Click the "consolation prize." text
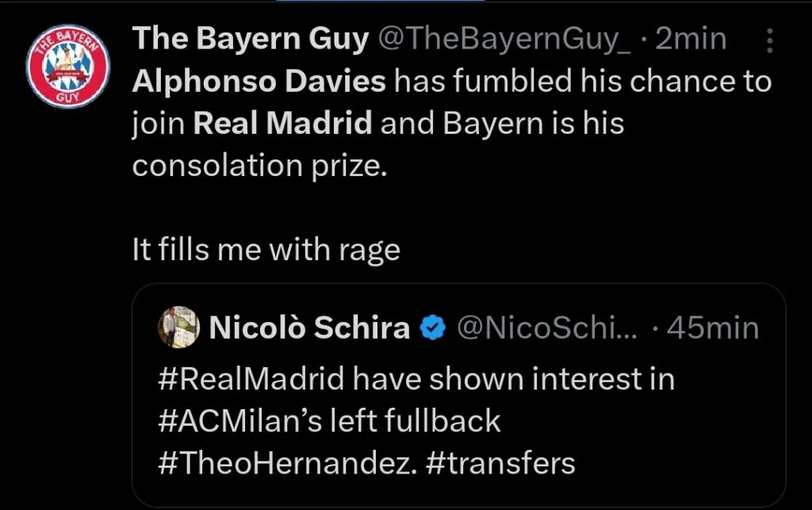Screen dimensions: 812x510 pos(261,166)
